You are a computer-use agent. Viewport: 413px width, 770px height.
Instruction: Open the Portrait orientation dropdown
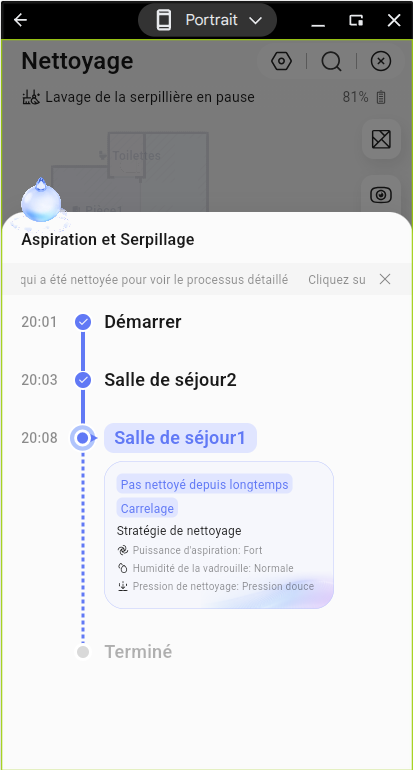(x=208, y=20)
